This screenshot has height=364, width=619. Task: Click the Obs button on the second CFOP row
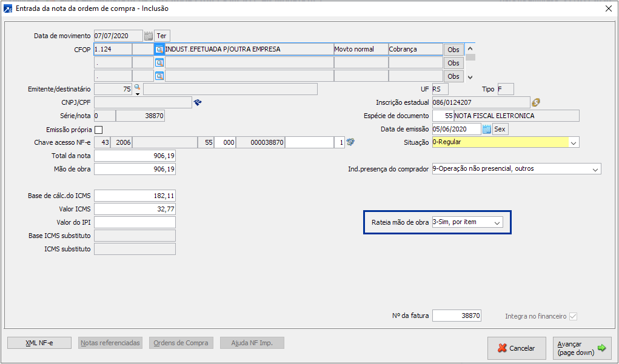[x=453, y=63]
